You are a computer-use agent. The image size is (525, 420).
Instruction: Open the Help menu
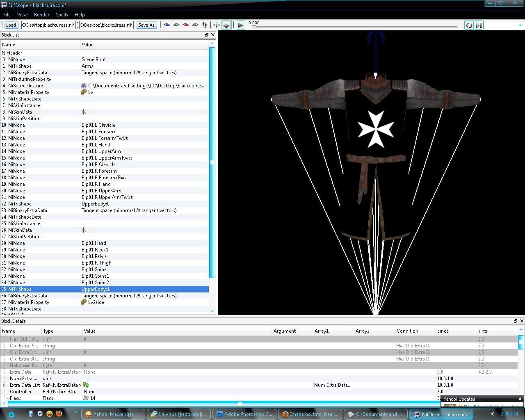80,15
